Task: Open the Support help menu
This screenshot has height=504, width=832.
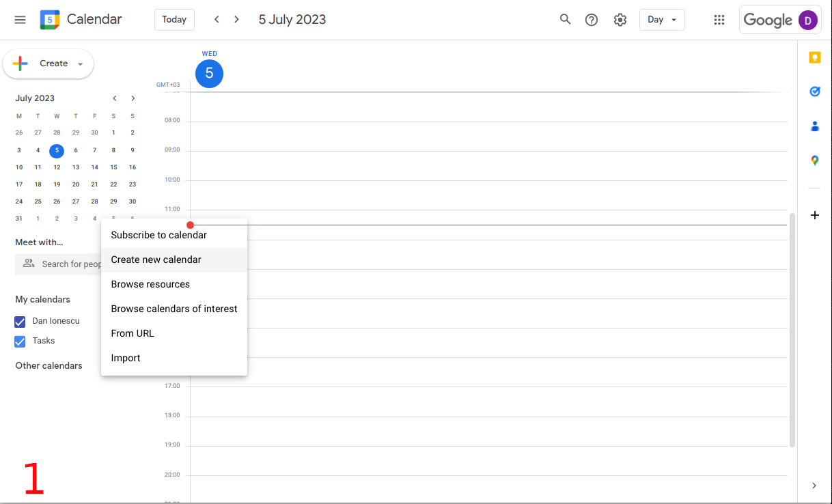Action: [591, 19]
